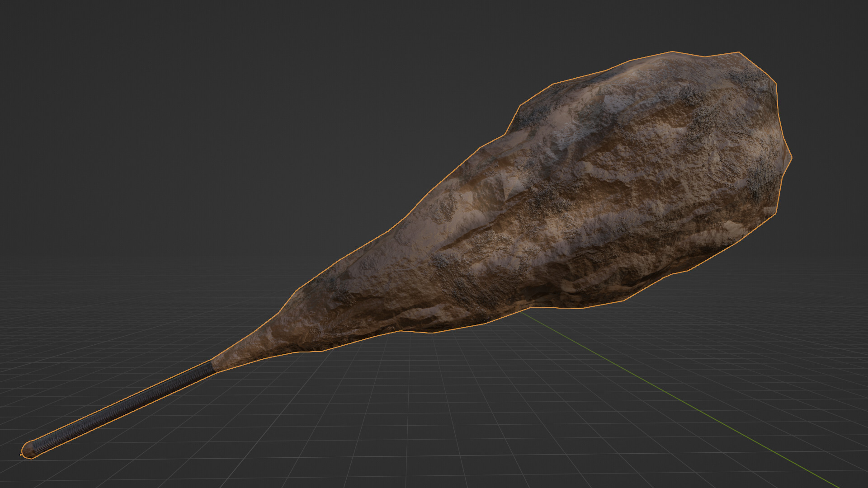Click the rounded brown end cap of handle

pyautogui.click(x=28, y=450)
